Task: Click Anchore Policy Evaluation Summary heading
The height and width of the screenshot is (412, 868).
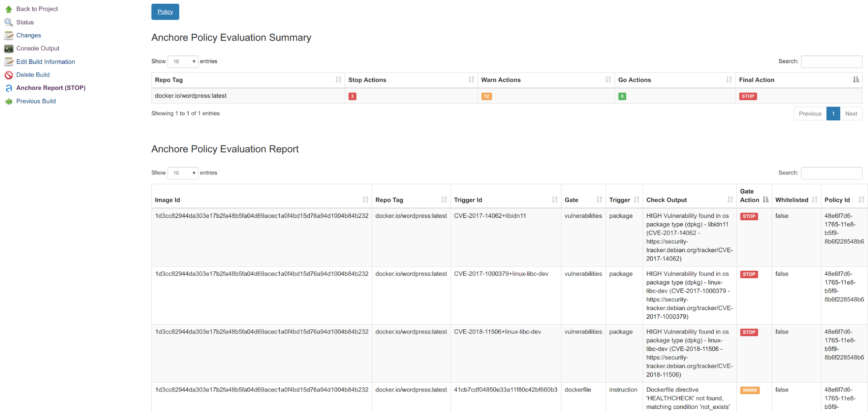Action: point(231,37)
